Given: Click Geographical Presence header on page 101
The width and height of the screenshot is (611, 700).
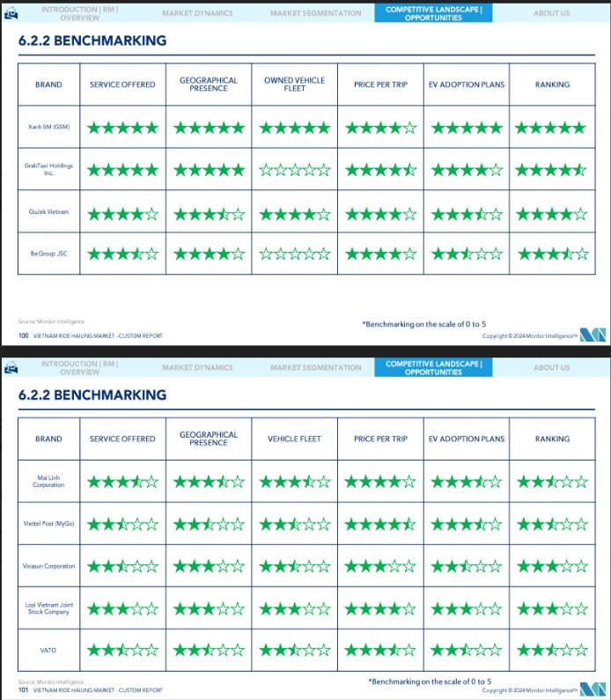Looking at the screenshot, I should pos(209,438).
